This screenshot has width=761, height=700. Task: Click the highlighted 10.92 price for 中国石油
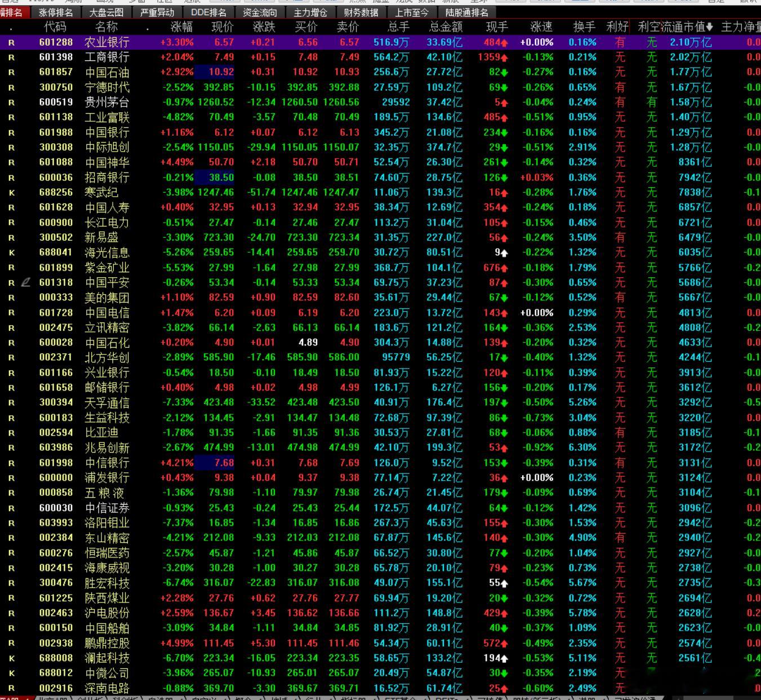214,72
